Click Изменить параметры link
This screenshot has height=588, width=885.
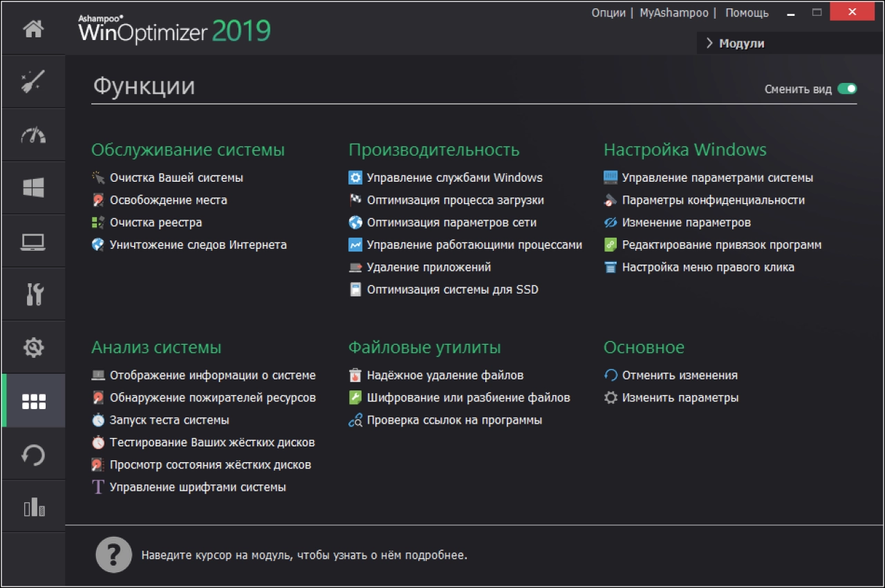(680, 398)
